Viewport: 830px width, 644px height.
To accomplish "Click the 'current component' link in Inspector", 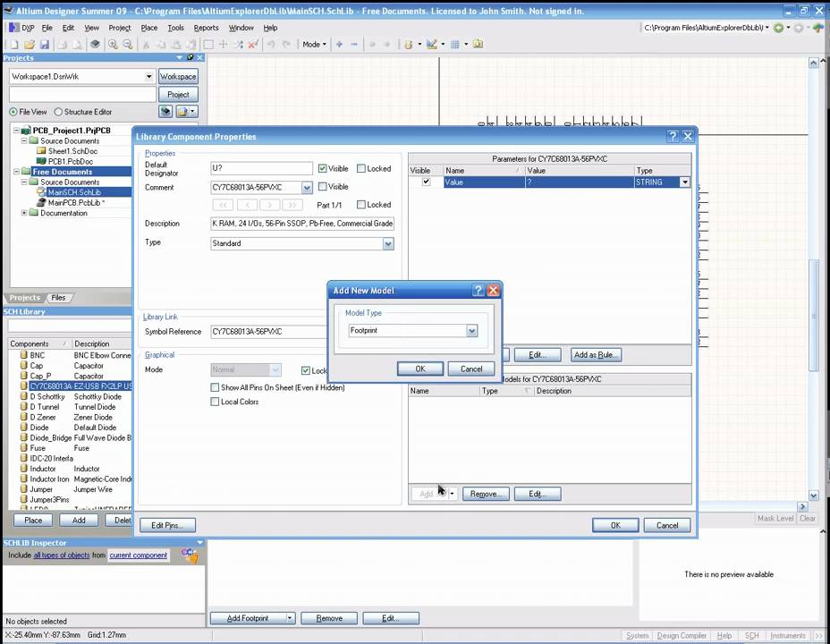I will click(x=138, y=555).
